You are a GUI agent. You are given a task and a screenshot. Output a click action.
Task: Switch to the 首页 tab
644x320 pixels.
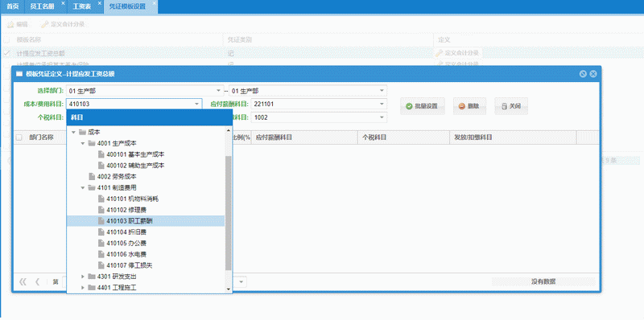(13, 7)
